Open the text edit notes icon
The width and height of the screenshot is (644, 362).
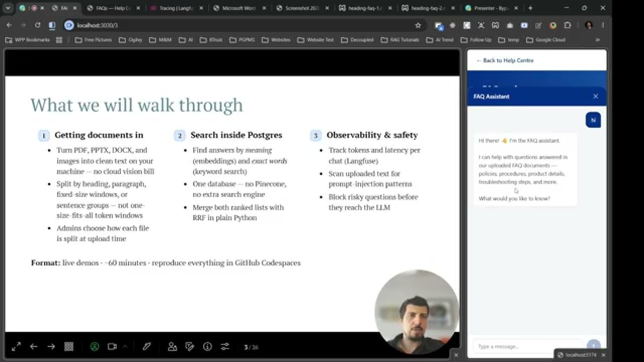pyautogui.click(x=190, y=346)
